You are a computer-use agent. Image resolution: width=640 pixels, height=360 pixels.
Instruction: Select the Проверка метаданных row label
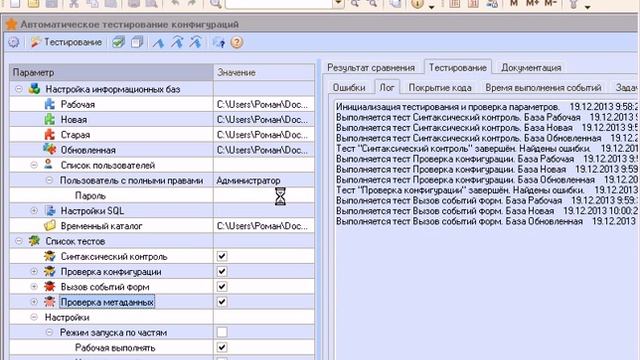(x=107, y=302)
